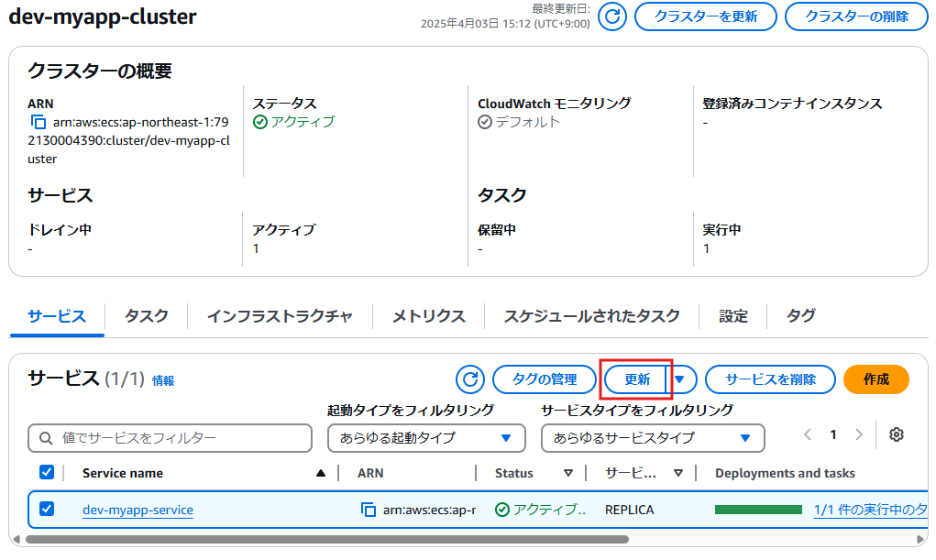Click Deployments and tasks column header

point(785,473)
